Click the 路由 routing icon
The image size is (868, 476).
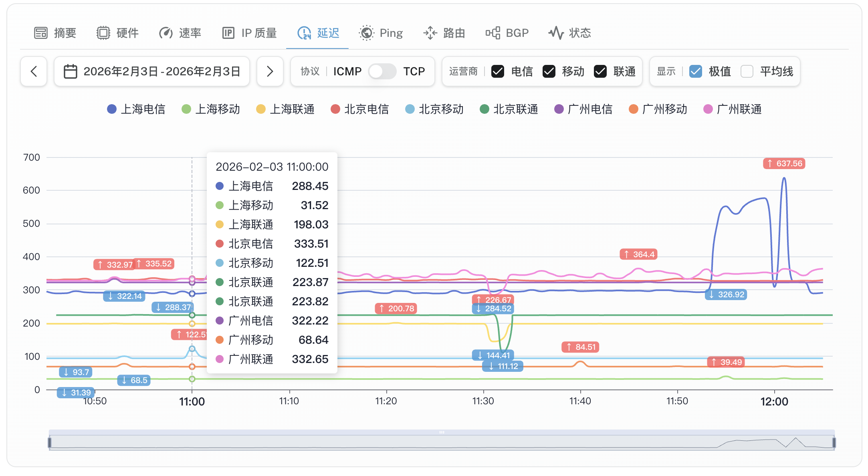point(430,33)
